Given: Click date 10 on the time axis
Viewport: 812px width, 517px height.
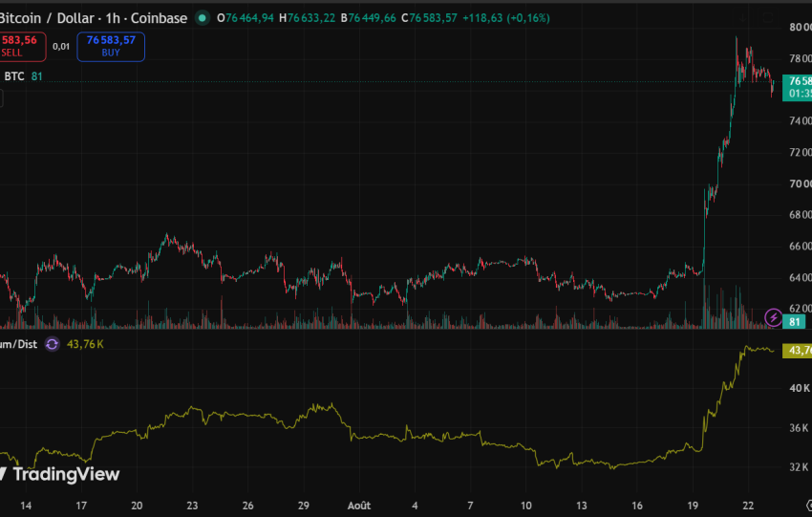Looking at the screenshot, I should (x=526, y=506).
